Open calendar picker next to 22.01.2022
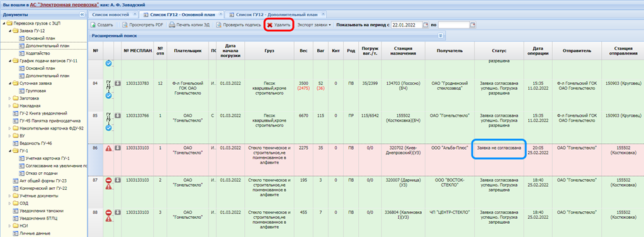Screen dimensions: 644x237 point(426,25)
